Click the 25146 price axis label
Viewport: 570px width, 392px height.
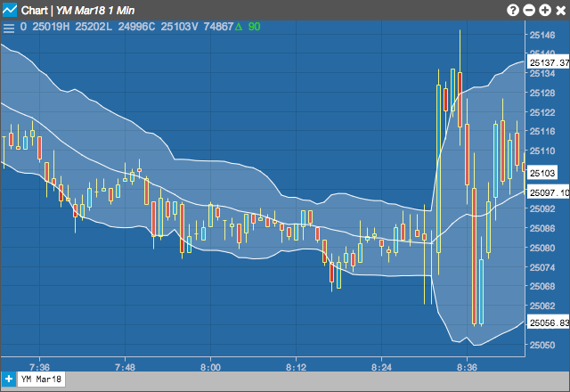click(542, 35)
